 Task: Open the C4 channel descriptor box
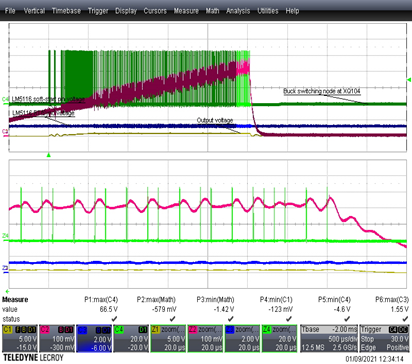click(x=131, y=339)
